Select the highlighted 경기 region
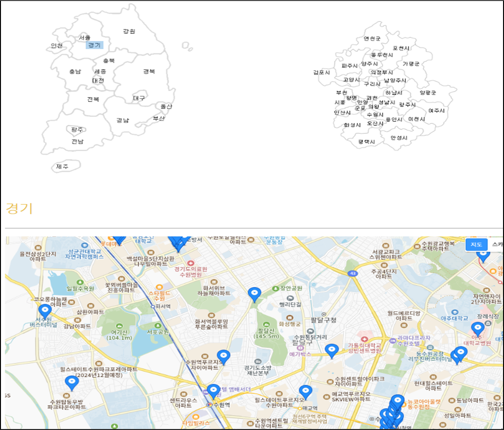 click(x=94, y=45)
